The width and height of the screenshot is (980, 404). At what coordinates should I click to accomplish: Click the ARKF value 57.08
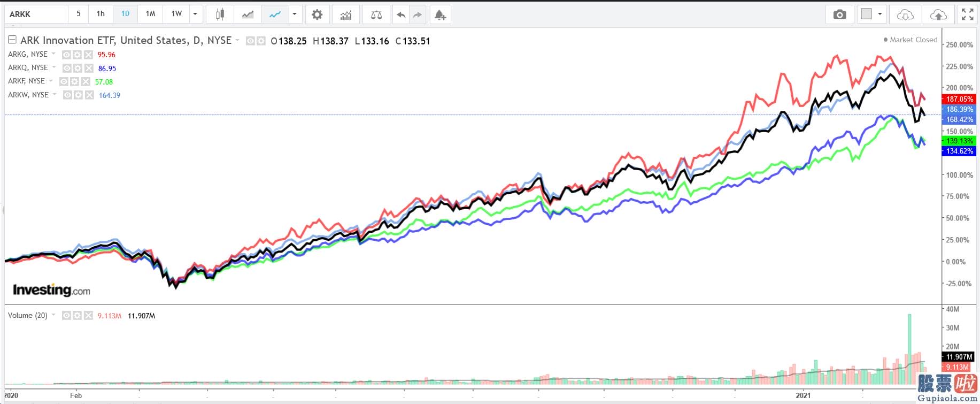click(x=104, y=82)
